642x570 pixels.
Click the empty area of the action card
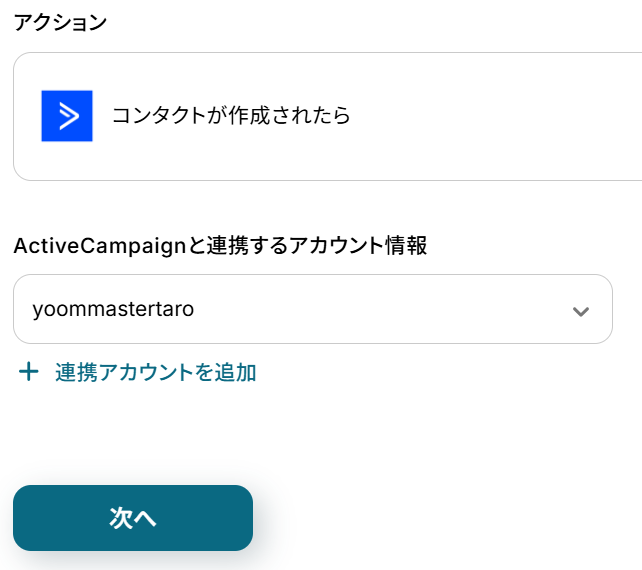(x=500, y=116)
